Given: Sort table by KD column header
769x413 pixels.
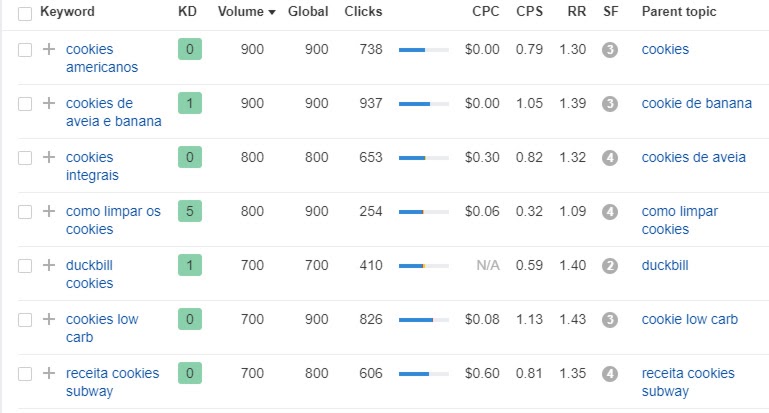Looking at the screenshot, I should coord(187,11).
